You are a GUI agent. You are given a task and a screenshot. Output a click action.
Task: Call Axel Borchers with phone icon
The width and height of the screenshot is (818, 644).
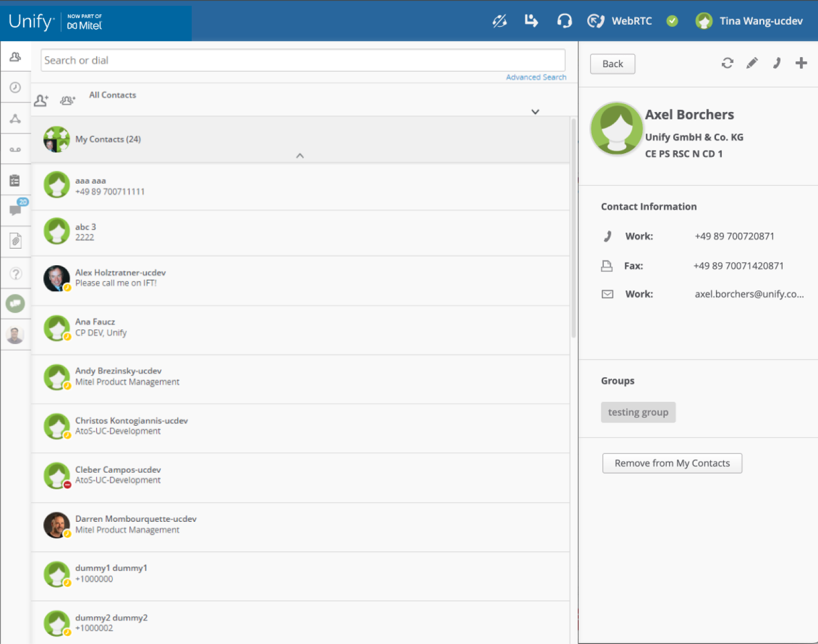coord(776,63)
